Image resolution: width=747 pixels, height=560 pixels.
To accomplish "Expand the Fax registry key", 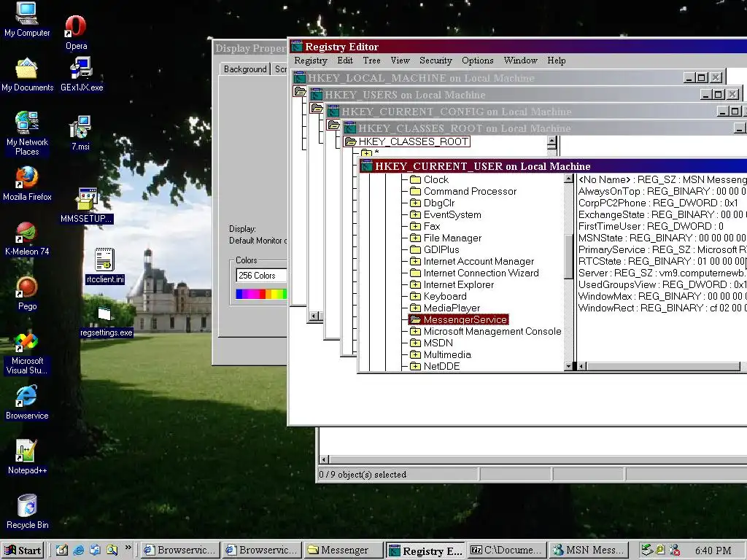I will coord(415,226).
